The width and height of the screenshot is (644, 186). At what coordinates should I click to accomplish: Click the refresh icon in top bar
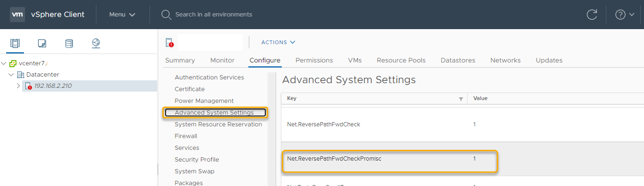(592, 15)
